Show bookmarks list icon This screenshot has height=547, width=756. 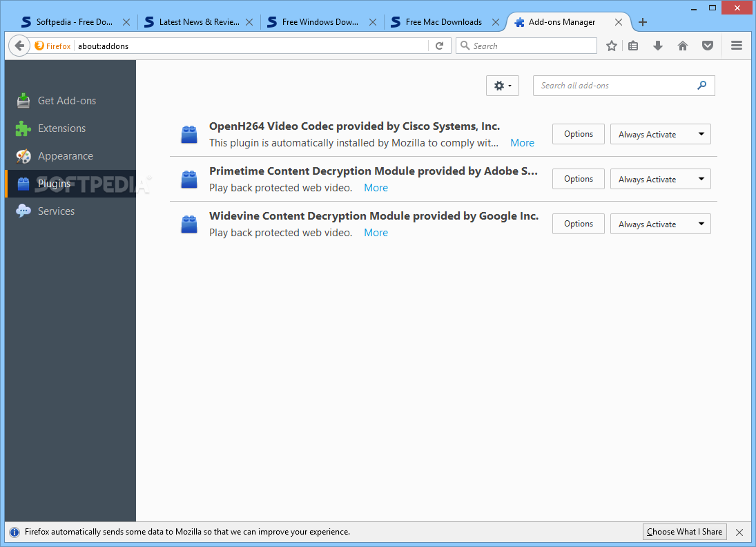coord(633,46)
